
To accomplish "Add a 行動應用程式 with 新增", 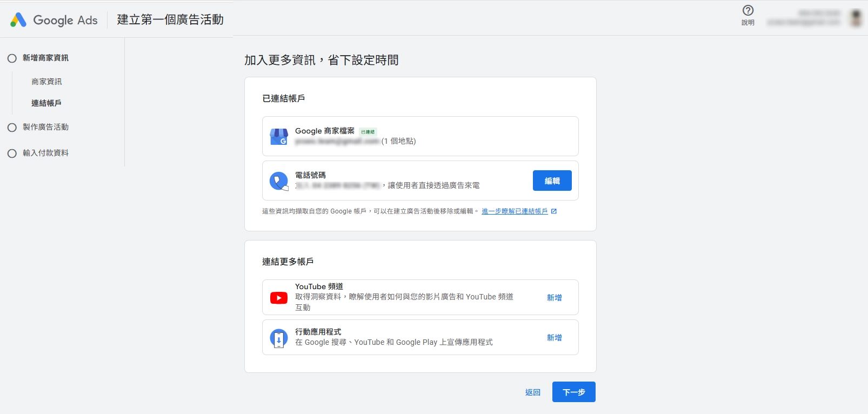I will (554, 338).
